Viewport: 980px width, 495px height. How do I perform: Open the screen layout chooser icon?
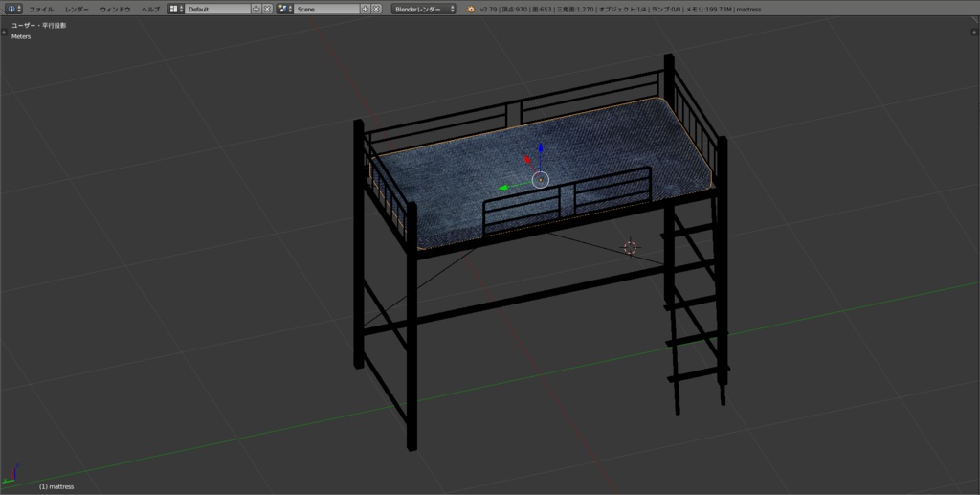tap(176, 9)
